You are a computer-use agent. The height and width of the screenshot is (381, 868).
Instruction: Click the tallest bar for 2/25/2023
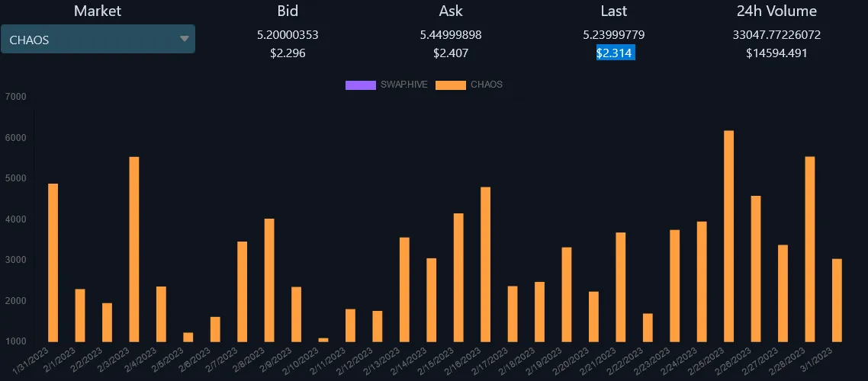[x=729, y=236]
